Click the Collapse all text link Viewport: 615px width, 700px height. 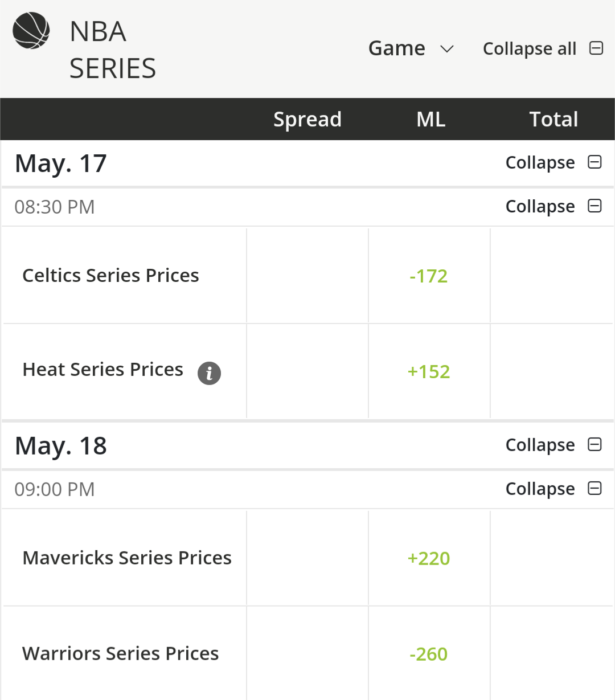pos(530,49)
